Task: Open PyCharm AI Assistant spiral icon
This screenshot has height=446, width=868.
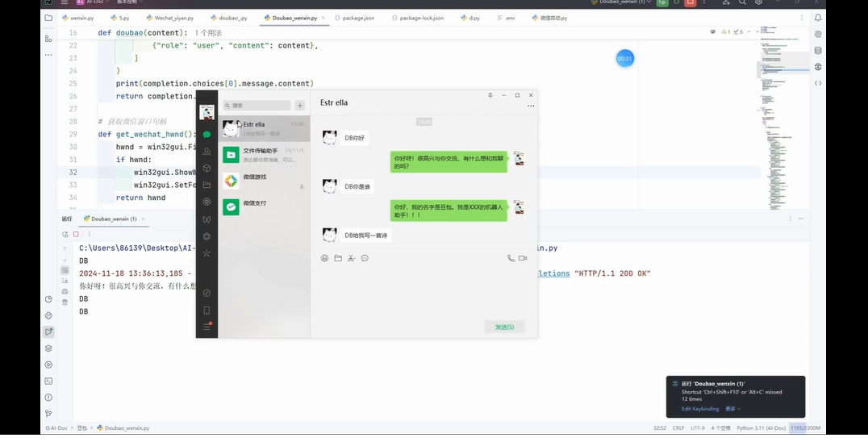Action: [x=818, y=35]
